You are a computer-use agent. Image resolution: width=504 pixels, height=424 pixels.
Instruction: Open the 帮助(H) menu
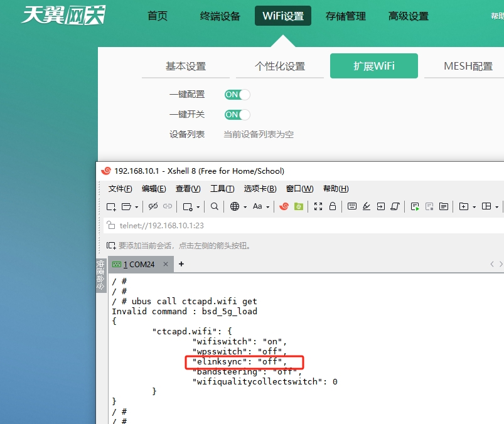click(x=336, y=189)
